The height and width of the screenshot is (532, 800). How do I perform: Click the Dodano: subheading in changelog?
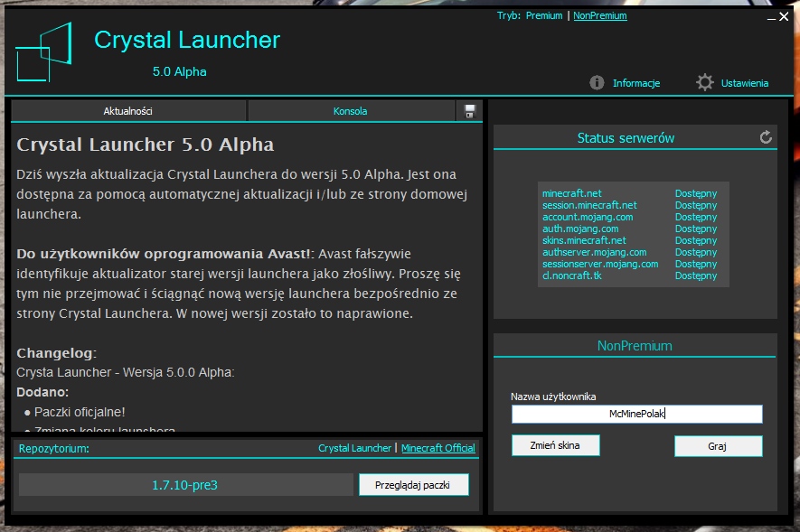[42, 392]
